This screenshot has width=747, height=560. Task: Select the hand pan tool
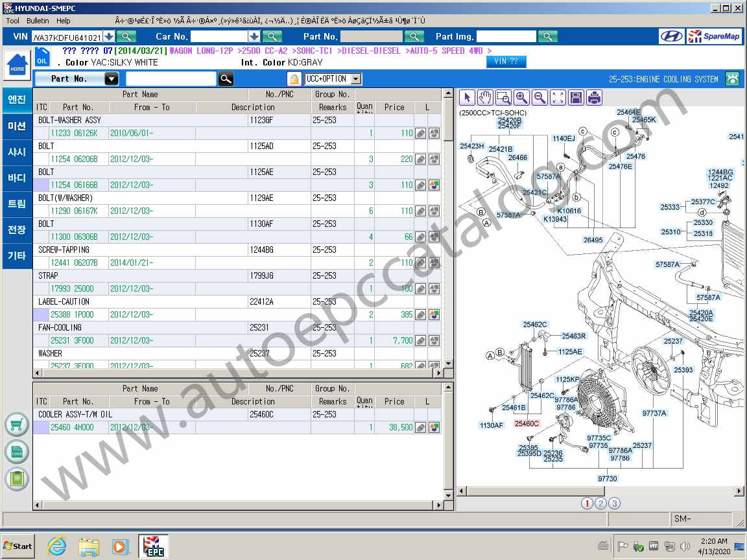(x=484, y=98)
